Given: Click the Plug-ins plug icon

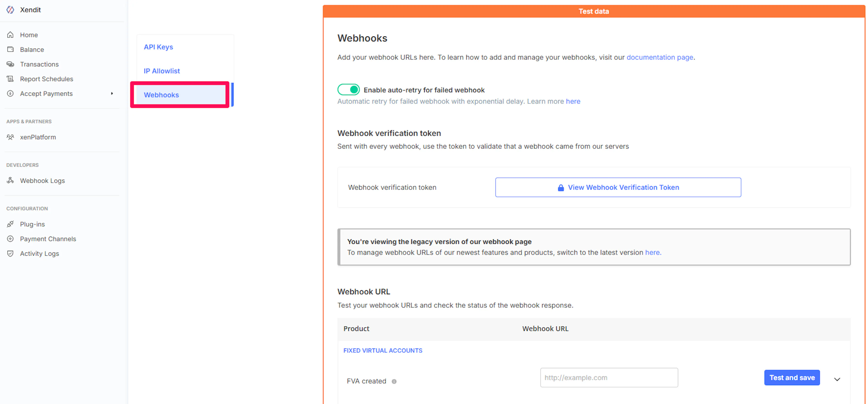Looking at the screenshot, I should pyautogui.click(x=10, y=224).
